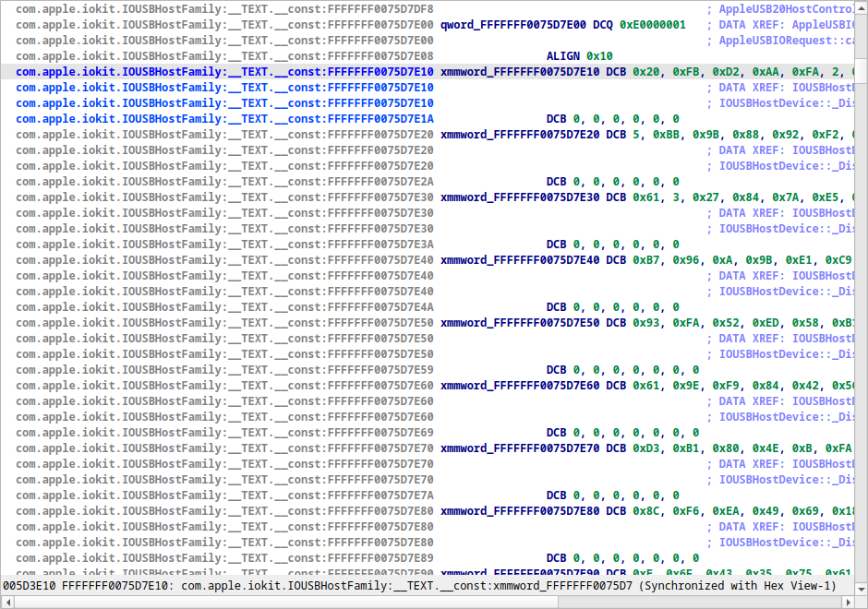Click the DATA XREF: AppleUSBIO comment
The image size is (868, 609).
pyautogui.click(x=780, y=25)
